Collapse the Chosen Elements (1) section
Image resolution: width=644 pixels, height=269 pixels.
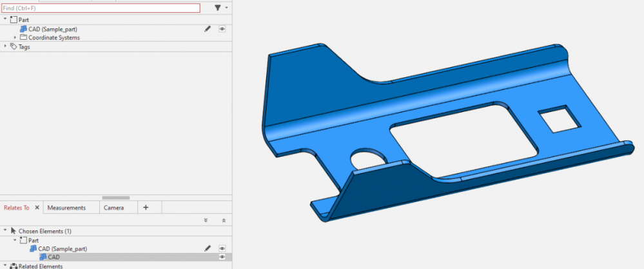coord(5,230)
